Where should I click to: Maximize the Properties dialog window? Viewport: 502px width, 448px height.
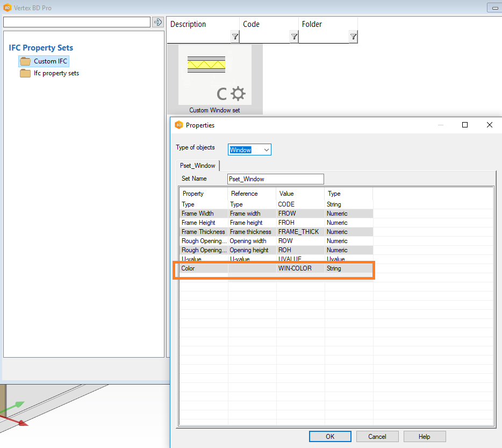point(465,125)
